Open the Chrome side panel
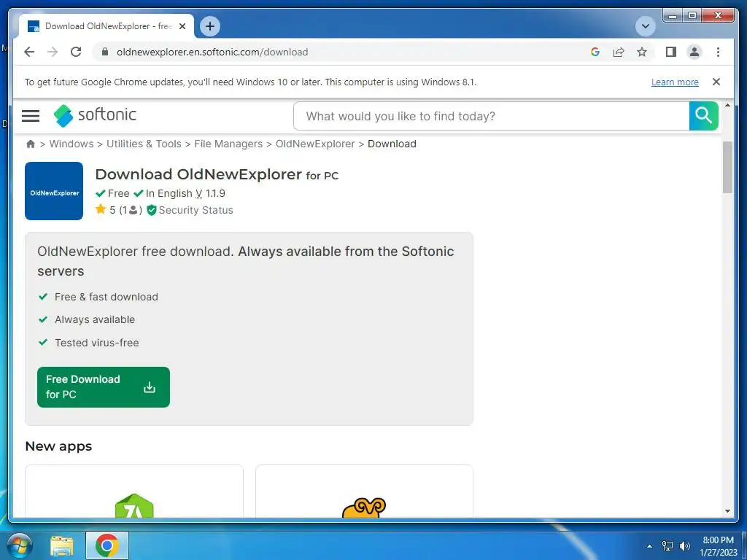Screen dimensions: 747x560 click(671, 52)
